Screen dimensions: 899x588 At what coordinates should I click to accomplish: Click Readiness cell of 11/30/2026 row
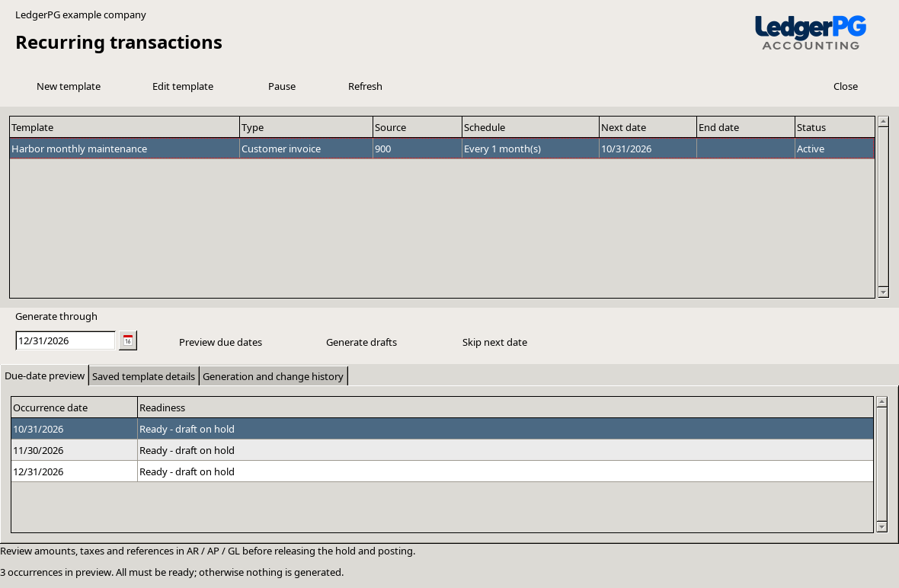505,450
